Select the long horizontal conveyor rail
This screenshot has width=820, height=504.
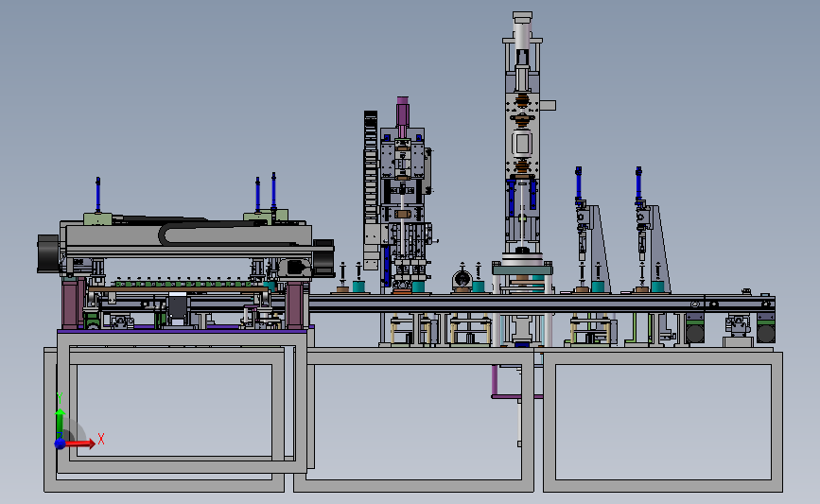541,304
